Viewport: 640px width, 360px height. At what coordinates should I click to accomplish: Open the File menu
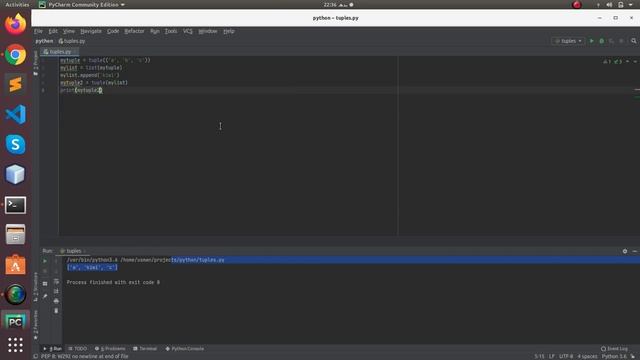pos(38,31)
